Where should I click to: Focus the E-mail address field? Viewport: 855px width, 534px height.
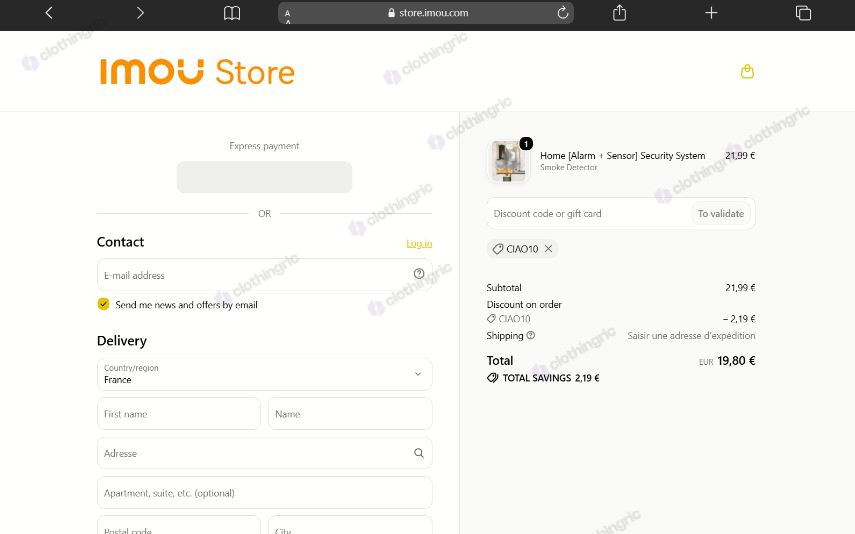pos(264,275)
